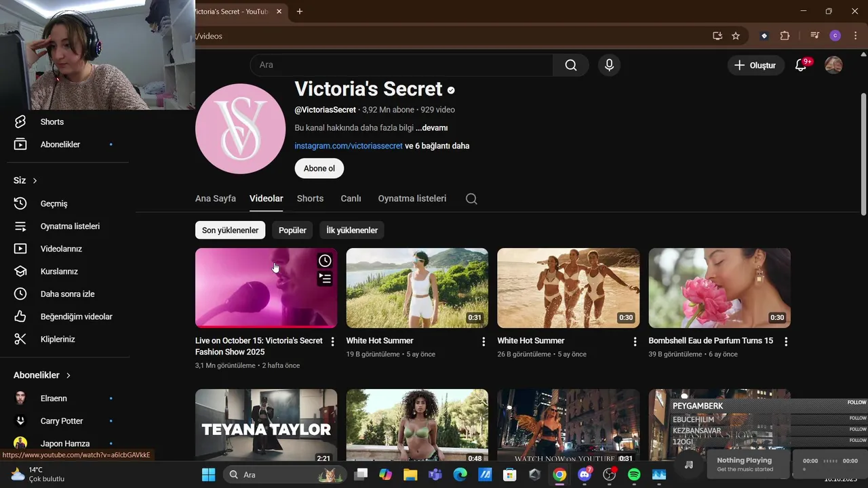Expand the Siz section chevron
Image resolution: width=868 pixels, height=488 pixels.
[35, 180]
